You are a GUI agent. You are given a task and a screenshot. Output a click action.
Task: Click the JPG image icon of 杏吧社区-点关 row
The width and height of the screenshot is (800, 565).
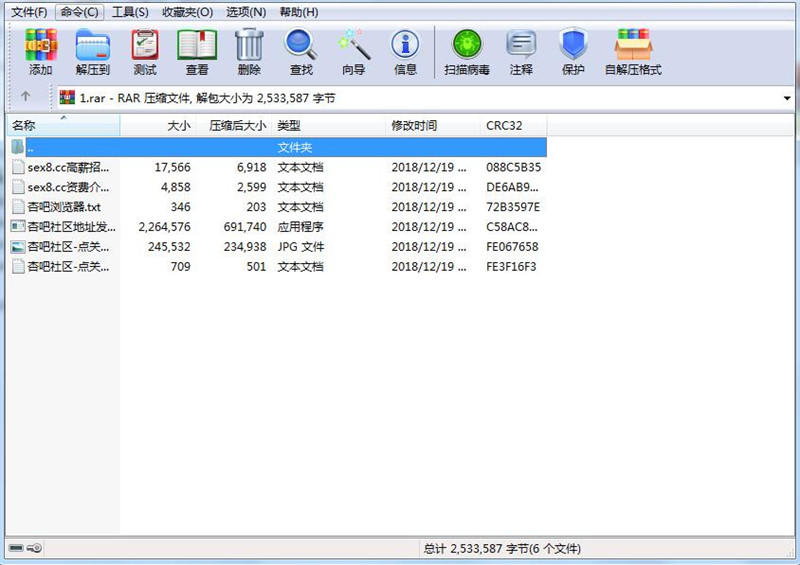[x=18, y=247]
